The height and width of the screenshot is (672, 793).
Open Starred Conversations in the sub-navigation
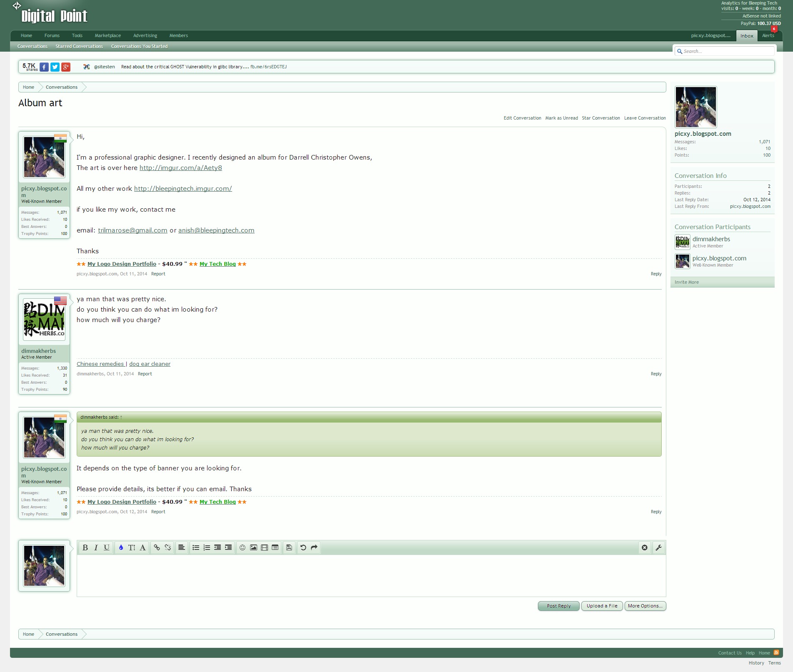[79, 46]
